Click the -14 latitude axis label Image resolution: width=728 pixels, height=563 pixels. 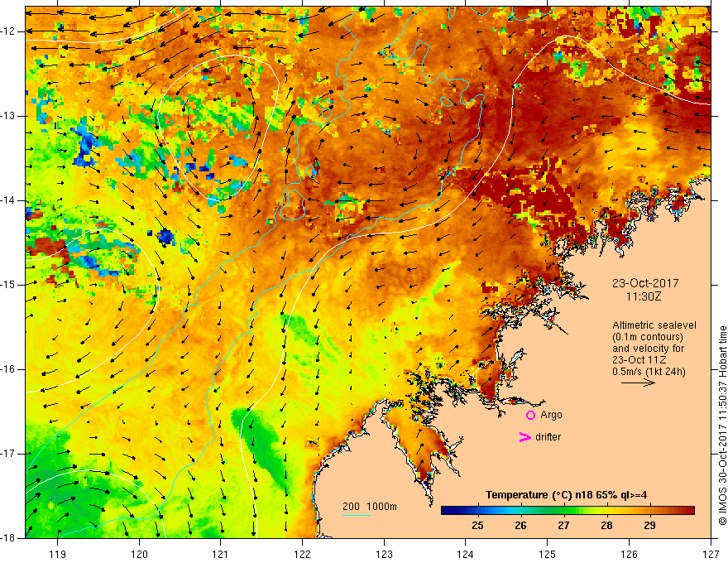tap(8, 200)
